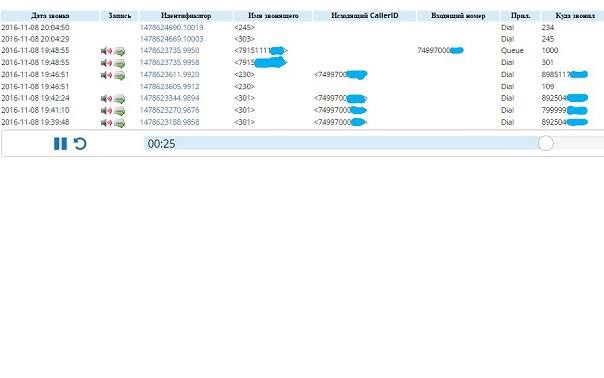Open identifier link 1478623735.9950
This screenshot has width=604, height=378.
pos(169,50)
